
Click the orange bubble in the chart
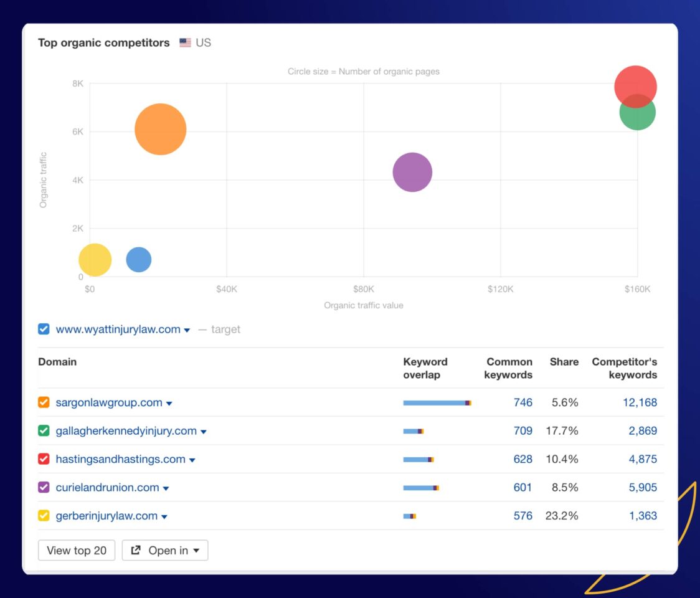click(x=160, y=130)
